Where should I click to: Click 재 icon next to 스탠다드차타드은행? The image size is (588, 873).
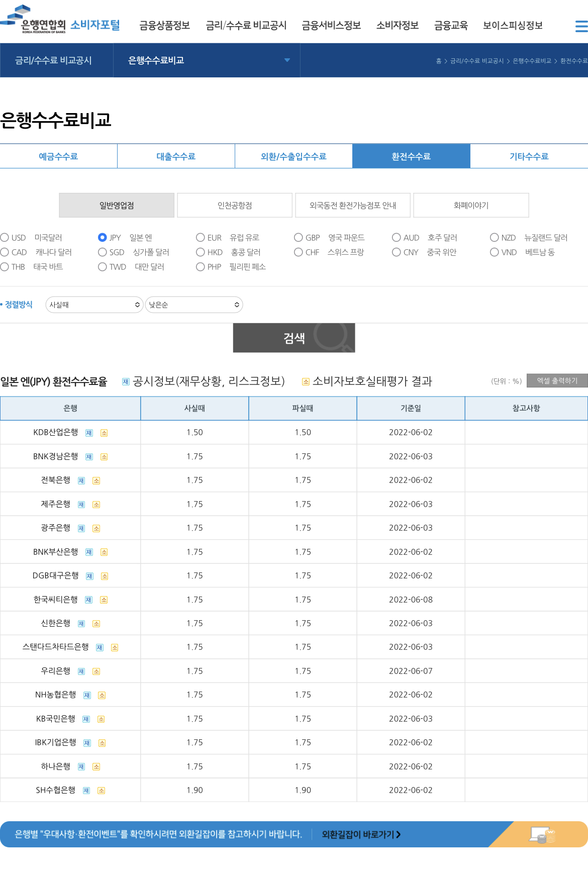pos(100,648)
